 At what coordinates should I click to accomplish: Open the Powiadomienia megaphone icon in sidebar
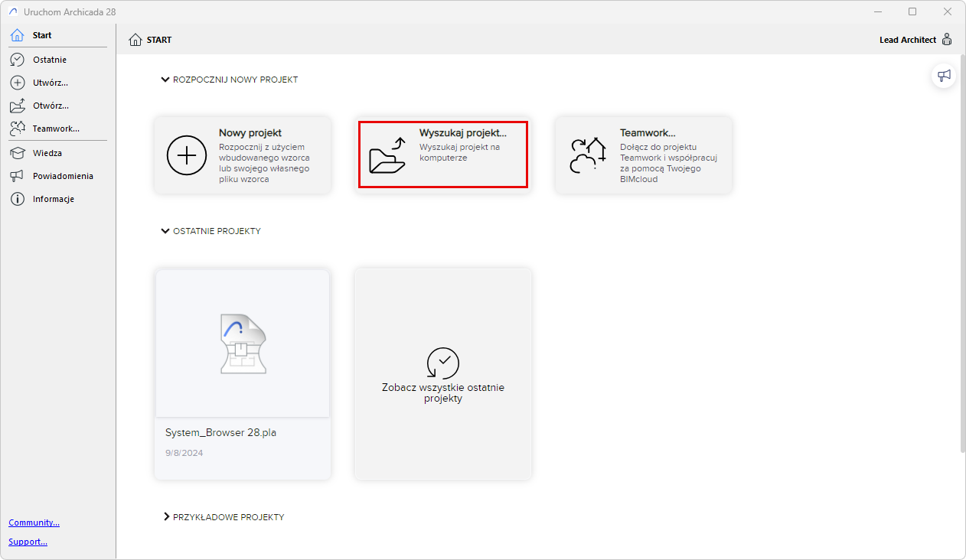17,176
